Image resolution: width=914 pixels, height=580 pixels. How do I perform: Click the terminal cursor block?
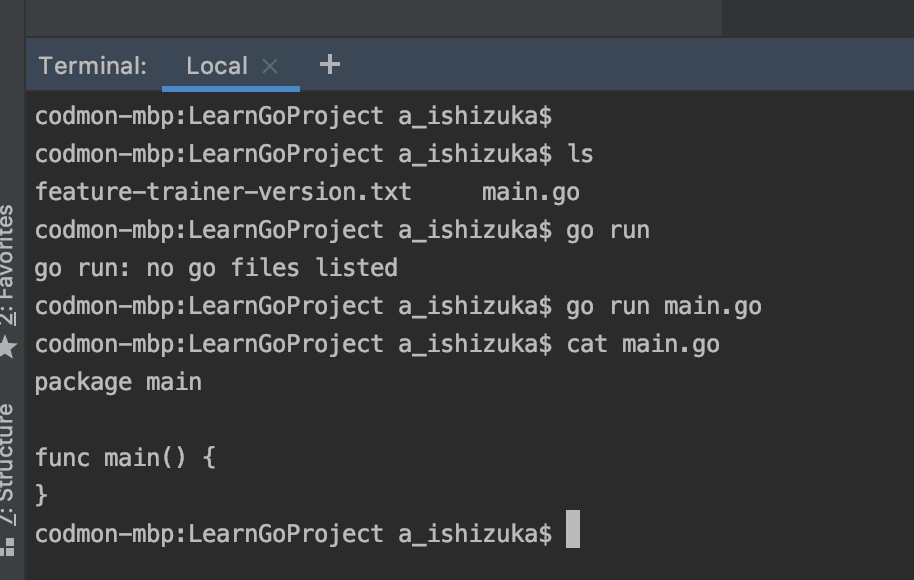(x=573, y=530)
